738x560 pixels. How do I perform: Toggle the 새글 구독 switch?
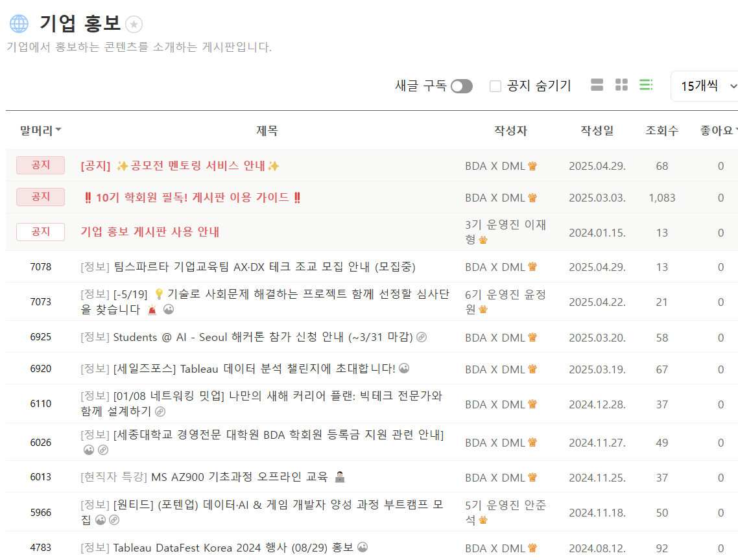(x=461, y=86)
